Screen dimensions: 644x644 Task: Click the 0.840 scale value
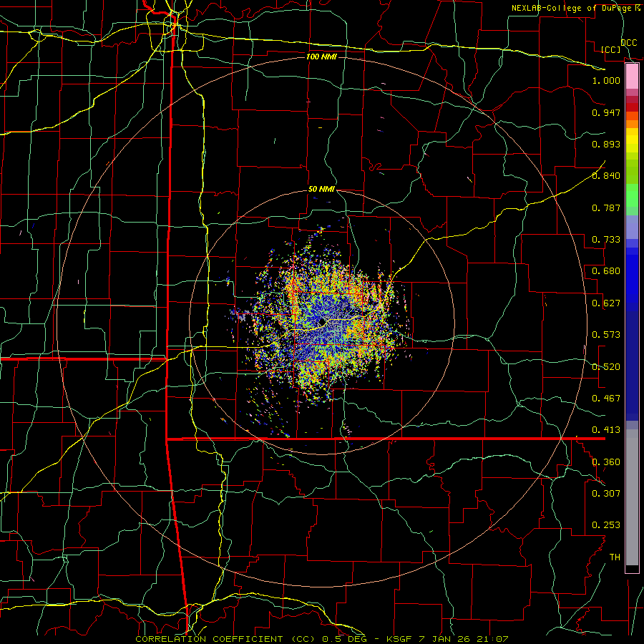coord(606,176)
